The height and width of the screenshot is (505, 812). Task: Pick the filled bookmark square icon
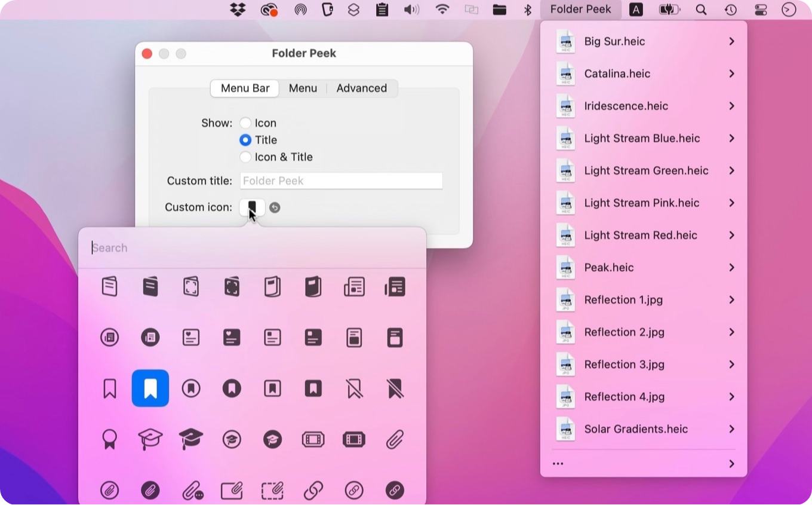[313, 389]
